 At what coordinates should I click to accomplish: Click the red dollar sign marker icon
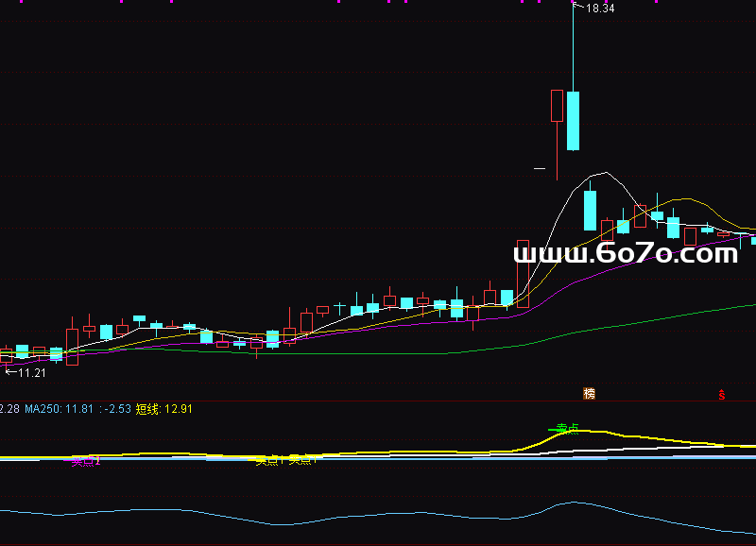point(722,394)
